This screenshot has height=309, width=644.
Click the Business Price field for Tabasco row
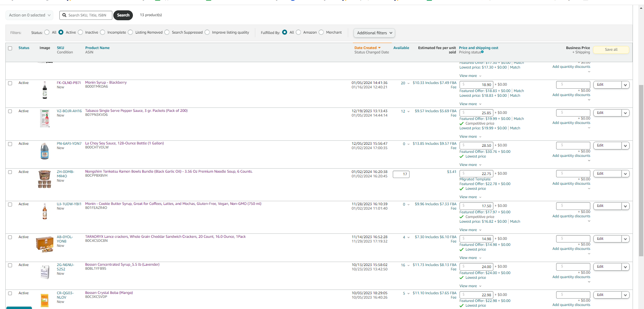pyautogui.click(x=573, y=113)
